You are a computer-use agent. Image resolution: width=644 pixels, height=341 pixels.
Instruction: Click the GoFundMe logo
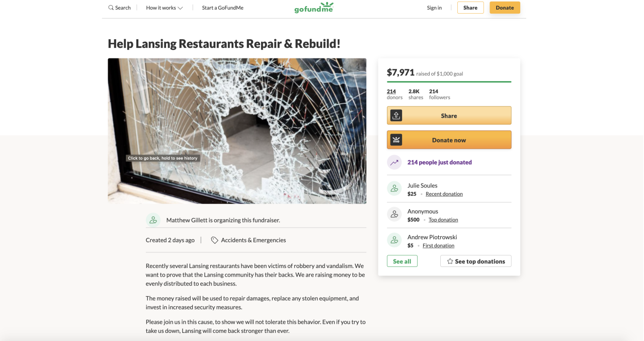click(314, 8)
